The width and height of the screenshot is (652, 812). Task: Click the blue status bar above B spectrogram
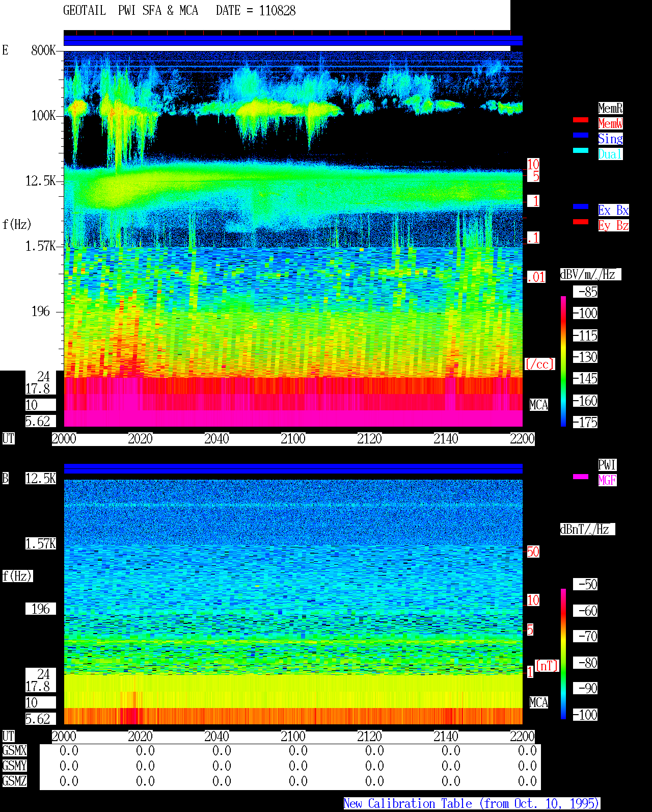[x=293, y=468]
